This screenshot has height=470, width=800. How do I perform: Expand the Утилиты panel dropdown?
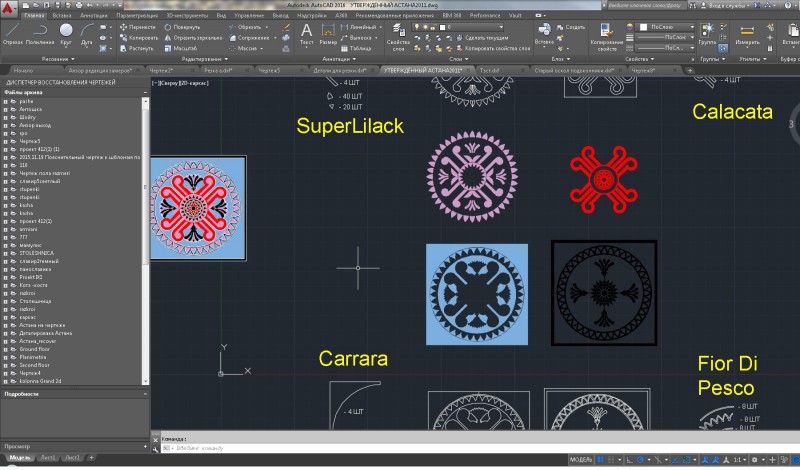(753, 59)
